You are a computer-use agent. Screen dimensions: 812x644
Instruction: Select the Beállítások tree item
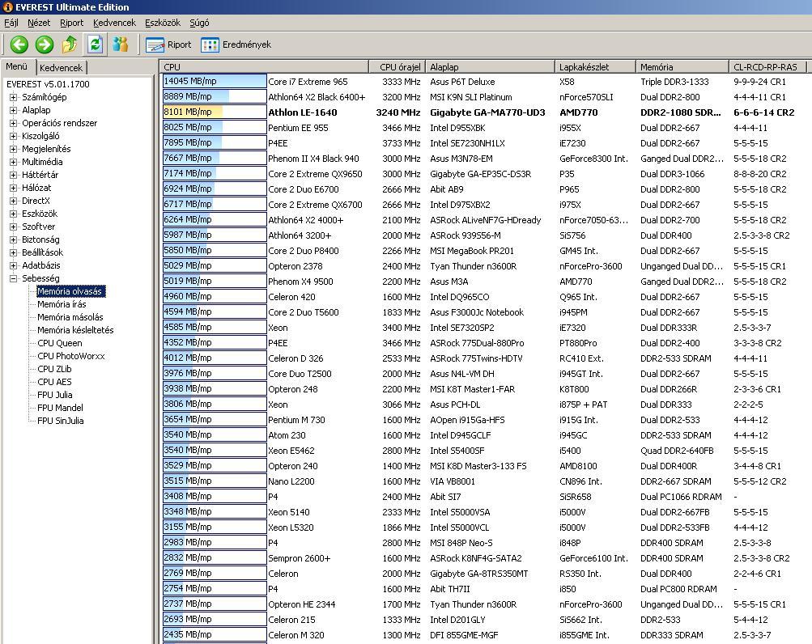tap(42, 252)
